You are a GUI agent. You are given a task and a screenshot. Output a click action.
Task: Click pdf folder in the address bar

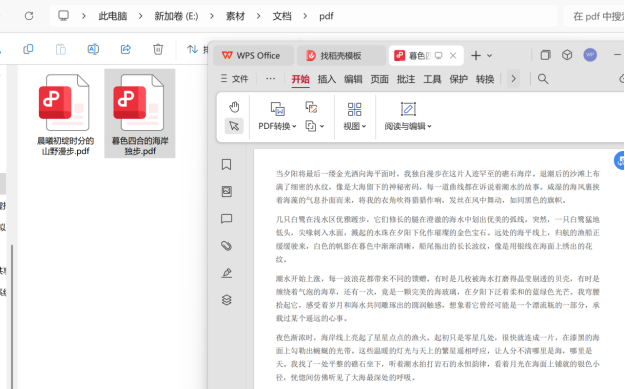pyautogui.click(x=326, y=16)
